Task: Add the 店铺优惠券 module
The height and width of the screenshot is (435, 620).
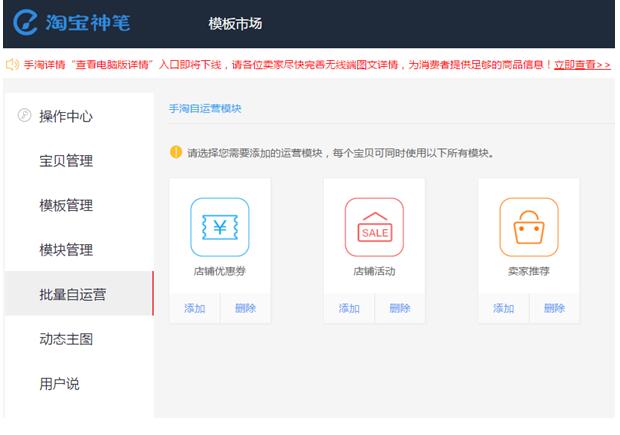Action: click(x=194, y=308)
